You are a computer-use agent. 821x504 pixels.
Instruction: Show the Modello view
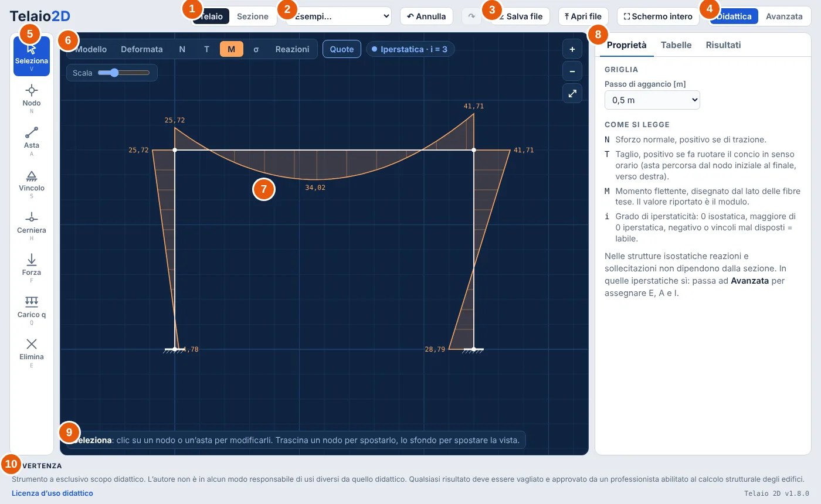point(91,49)
